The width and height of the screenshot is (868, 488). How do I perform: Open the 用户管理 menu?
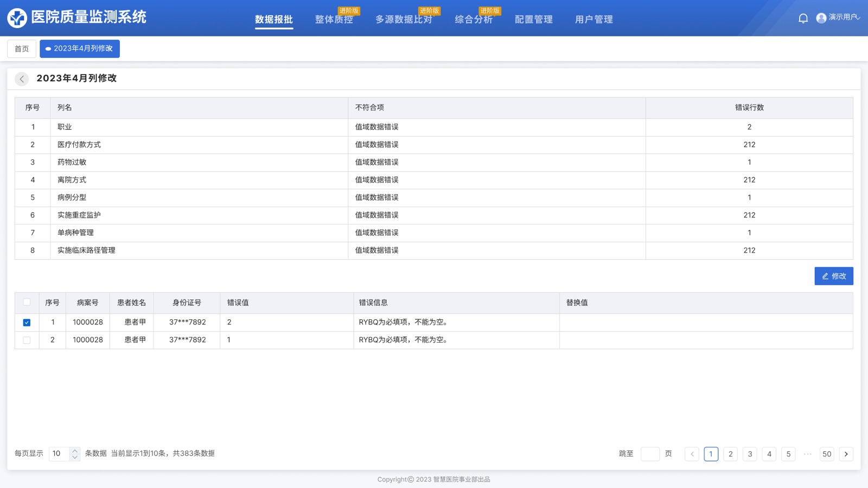click(594, 20)
